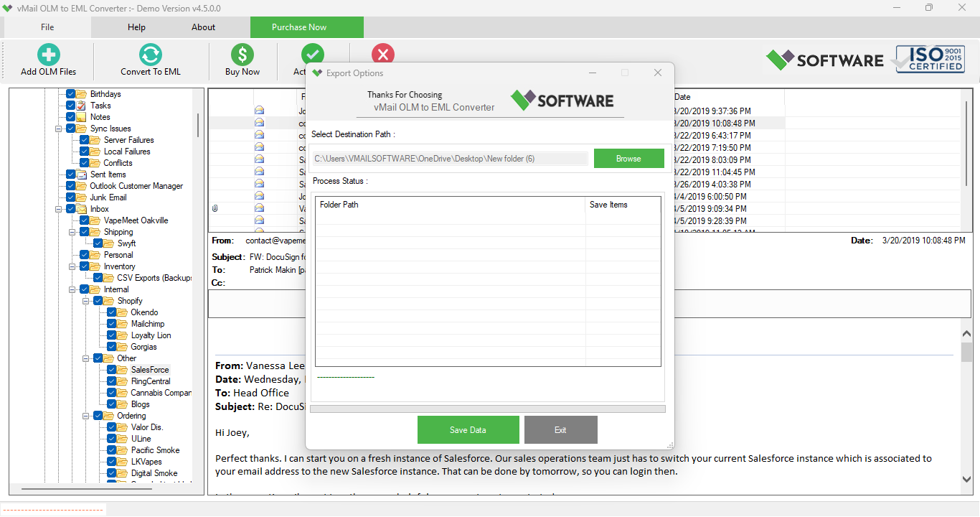Click the Browse button in Export Options
Image resolution: width=980 pixels, height=517 pixels.
628,158
